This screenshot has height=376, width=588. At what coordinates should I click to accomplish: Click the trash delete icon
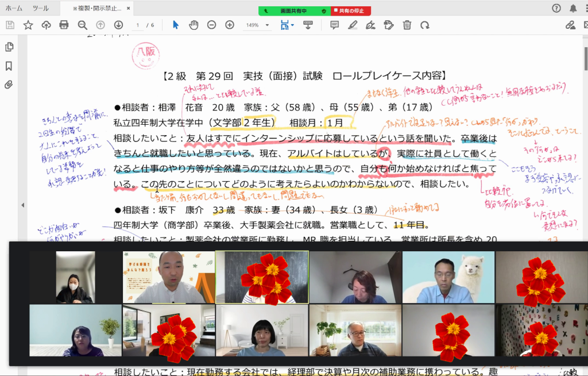click(x=407, y=25)
